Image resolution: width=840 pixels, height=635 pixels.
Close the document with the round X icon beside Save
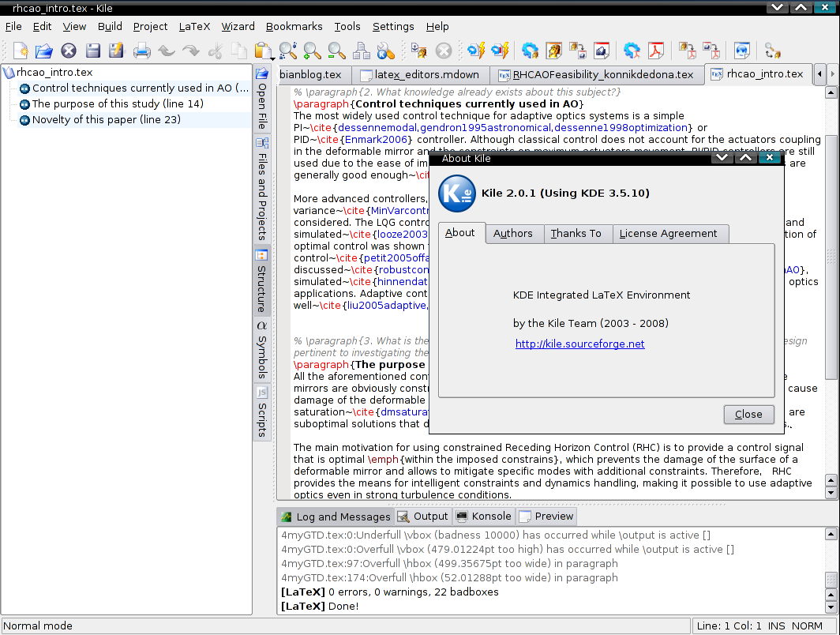(x=68, y=51)
